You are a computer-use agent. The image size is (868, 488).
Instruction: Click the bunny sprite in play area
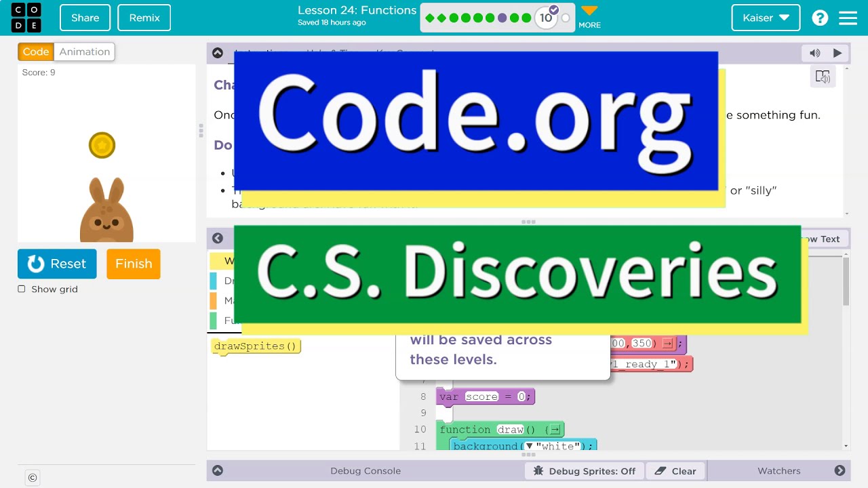point(106,210)
